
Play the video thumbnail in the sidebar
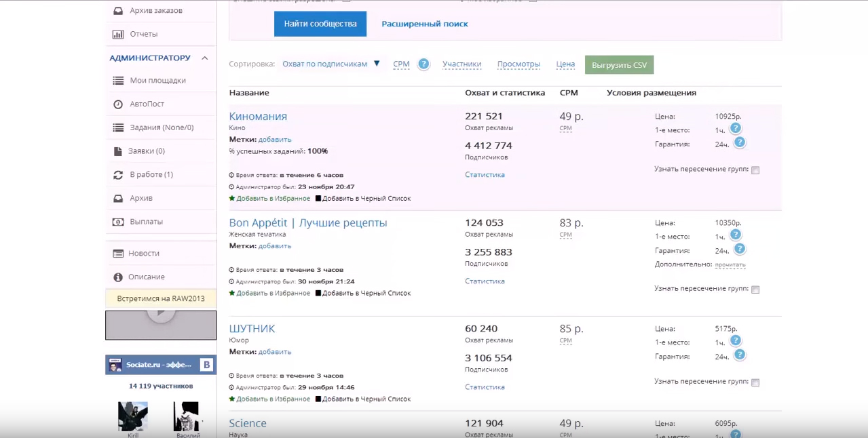click(x=161, y=313)
